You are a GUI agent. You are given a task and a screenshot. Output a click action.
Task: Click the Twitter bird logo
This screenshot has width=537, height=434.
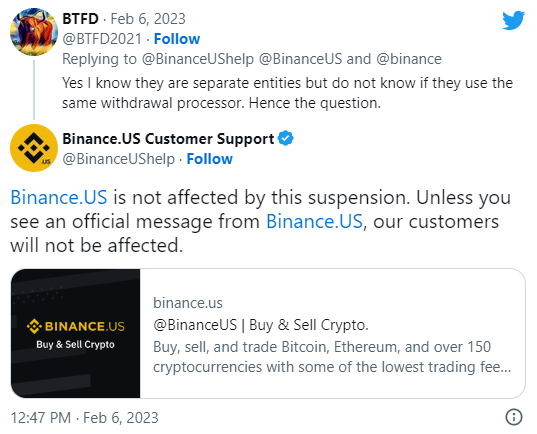(513, 20)
